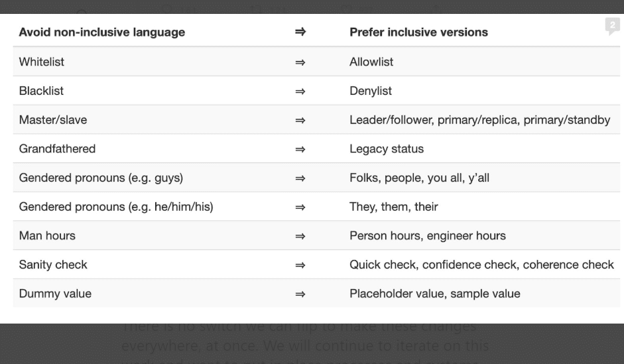Click the 'Legacy status' cell
This screenshot has width=624, height=364.
pos(387,149)
